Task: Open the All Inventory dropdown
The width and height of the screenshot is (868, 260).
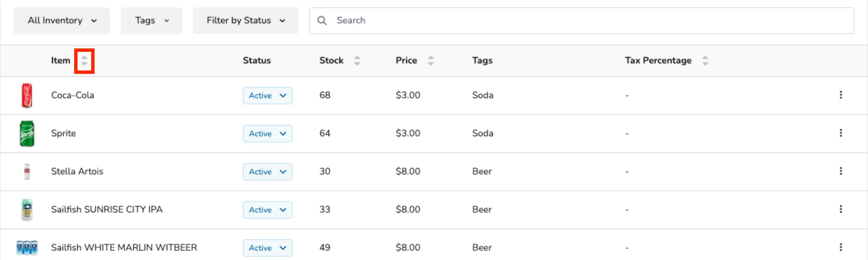Action: click(62, 21)
